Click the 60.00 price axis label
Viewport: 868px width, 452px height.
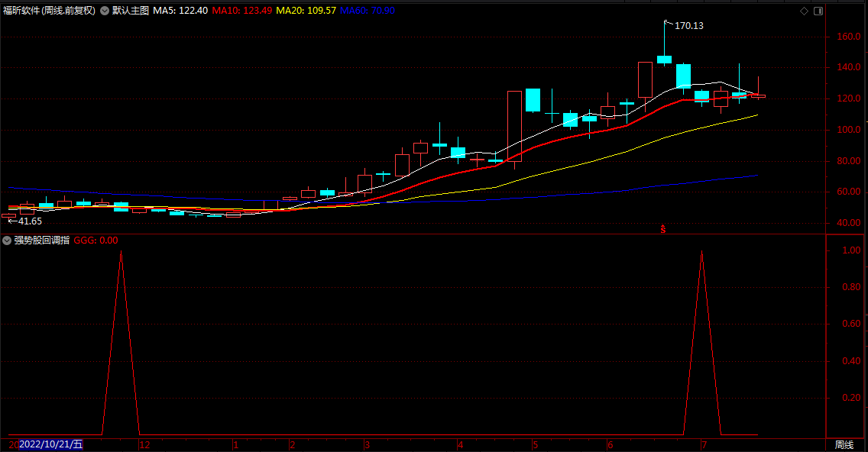(x=849, y=192)
